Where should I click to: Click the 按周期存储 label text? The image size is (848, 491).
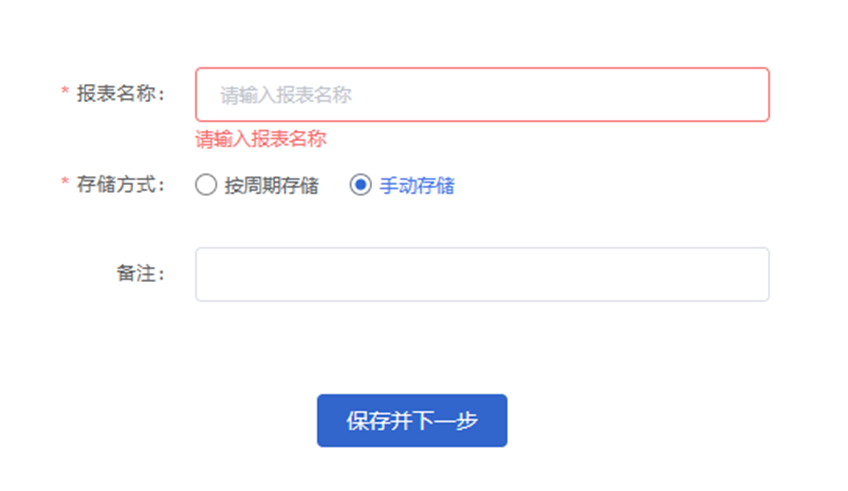(271, 185)
